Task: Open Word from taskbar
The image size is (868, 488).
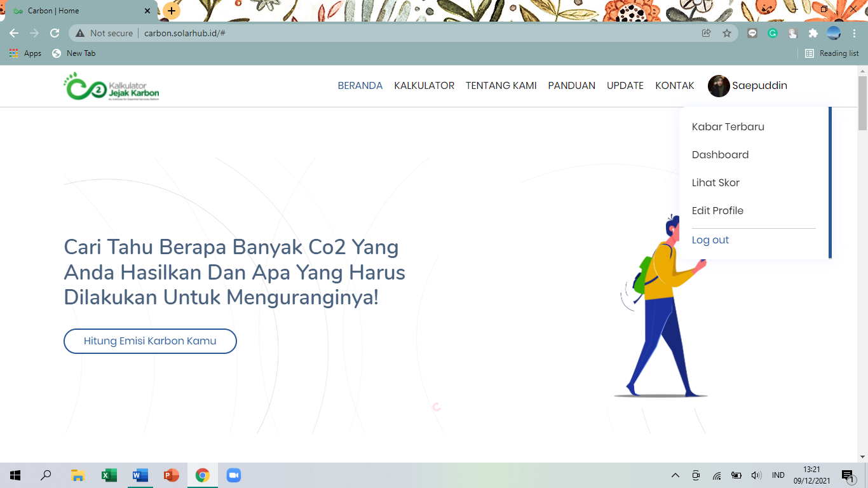Action: (140, 475)
